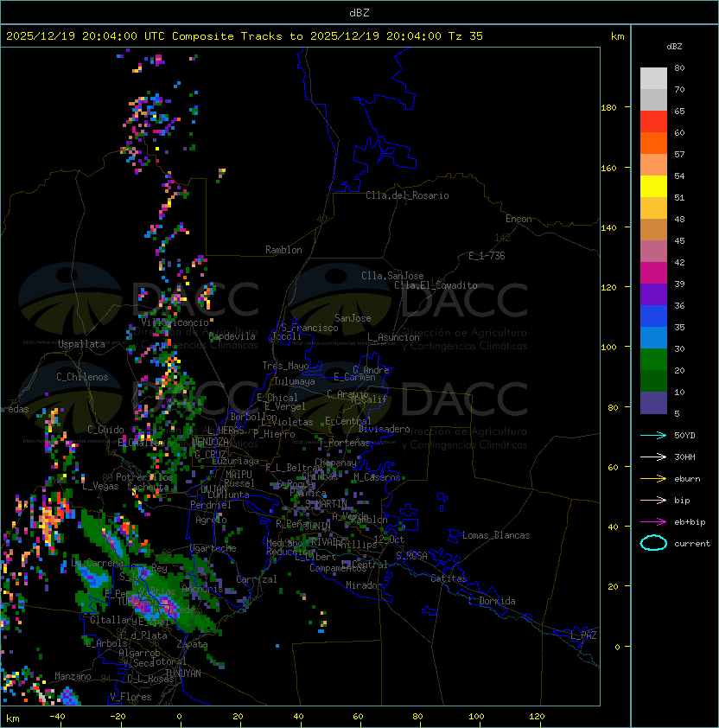Screen dimensions: 719x728
Task: Click the Mirador place label
Action: (364, 585)
